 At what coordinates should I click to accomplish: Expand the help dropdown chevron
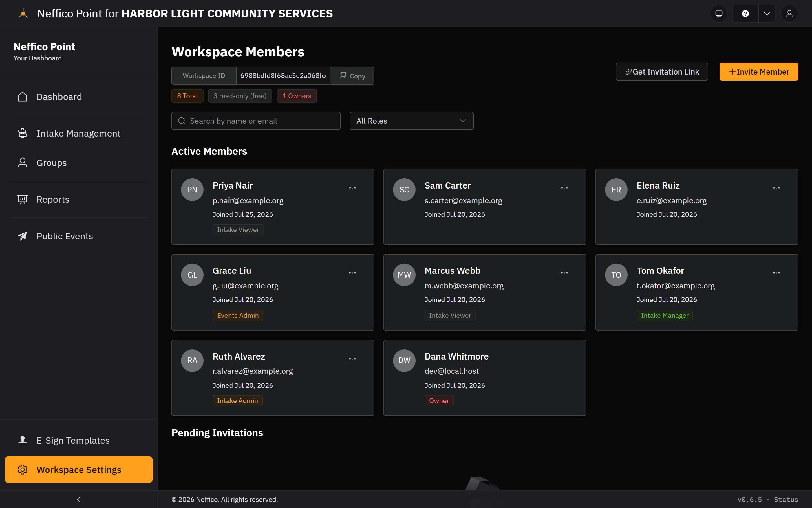pos(767,14)
